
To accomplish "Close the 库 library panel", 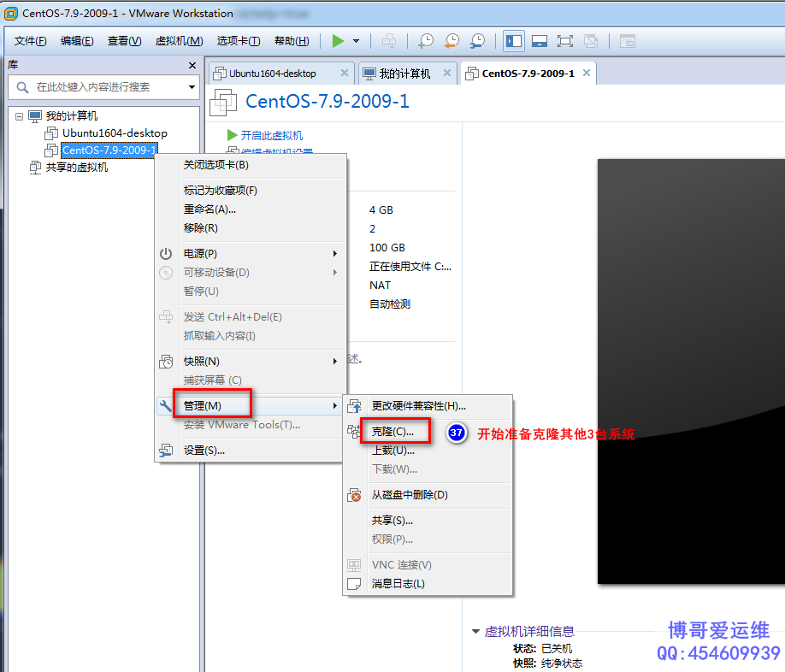I will tap(192, 65).
